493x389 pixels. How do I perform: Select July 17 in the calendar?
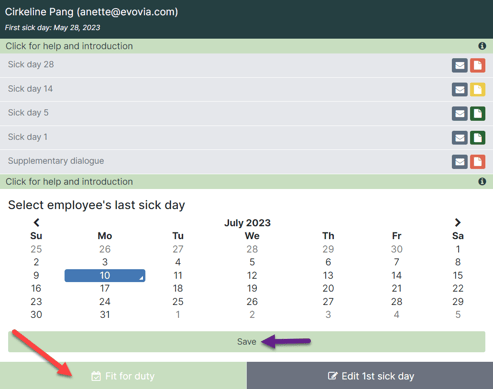pyautogui.click(x=105, y=288)
